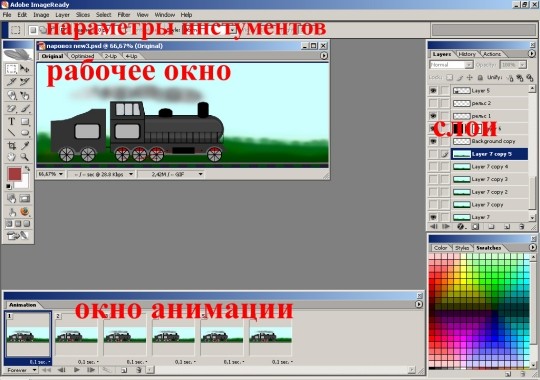Select the Eyedropper tool
The height and width of the screenshot is (380, 540).
24,145
